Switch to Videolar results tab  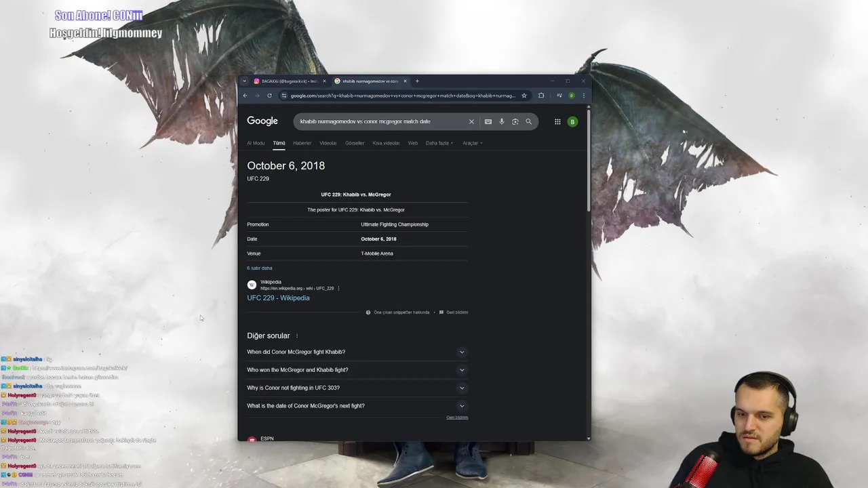click(x=328, y=143)
